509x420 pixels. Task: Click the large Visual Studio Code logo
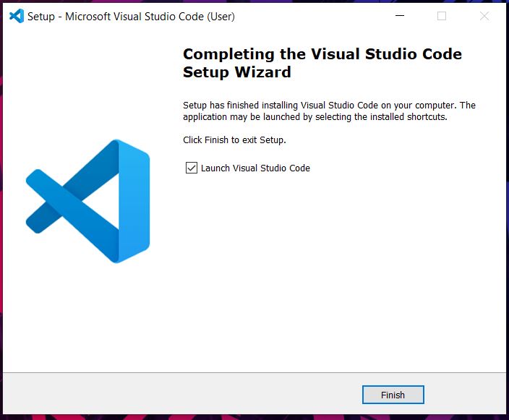(87, 200)
